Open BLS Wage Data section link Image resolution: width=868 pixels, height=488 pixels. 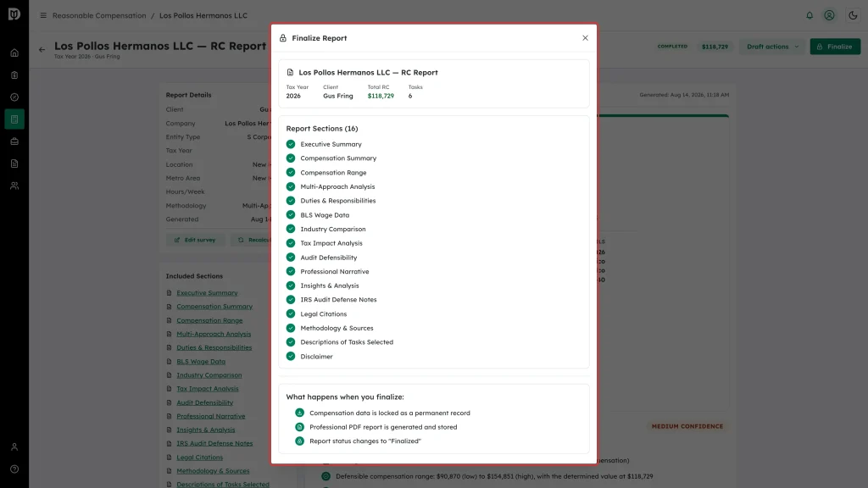(x=201, y=361)
